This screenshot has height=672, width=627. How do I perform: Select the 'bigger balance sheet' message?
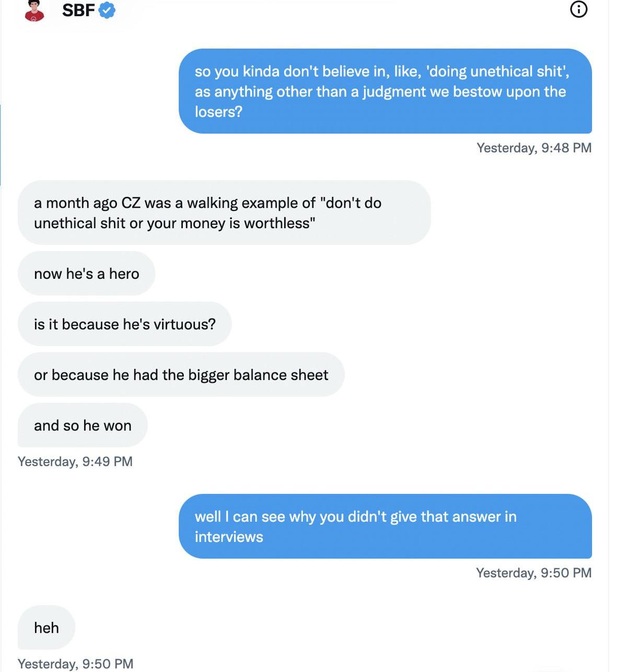pyautogui.click(x=181, y=375)
